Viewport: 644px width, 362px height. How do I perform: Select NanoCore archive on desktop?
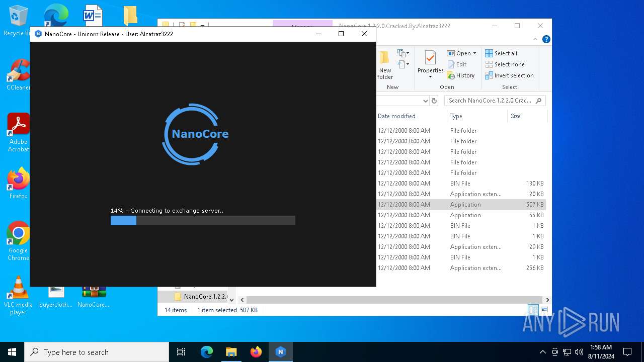click(94, 296)
